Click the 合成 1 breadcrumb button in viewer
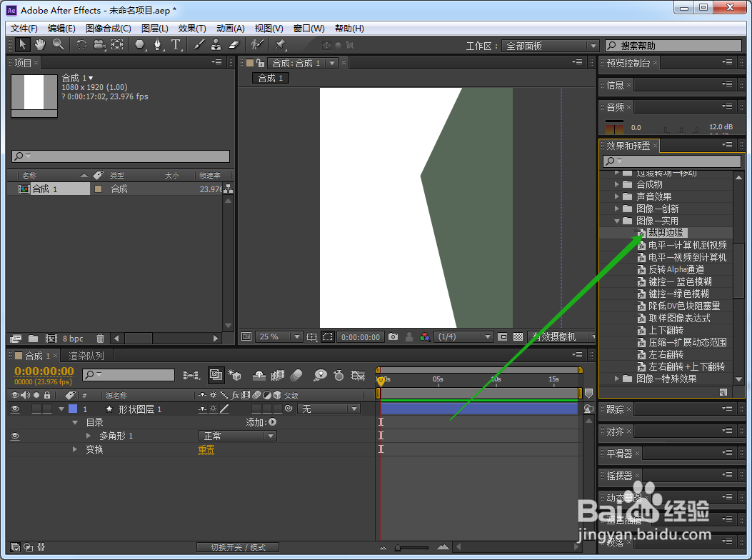The width and height of the screenshot is (752, 560). tap(271, 79)
